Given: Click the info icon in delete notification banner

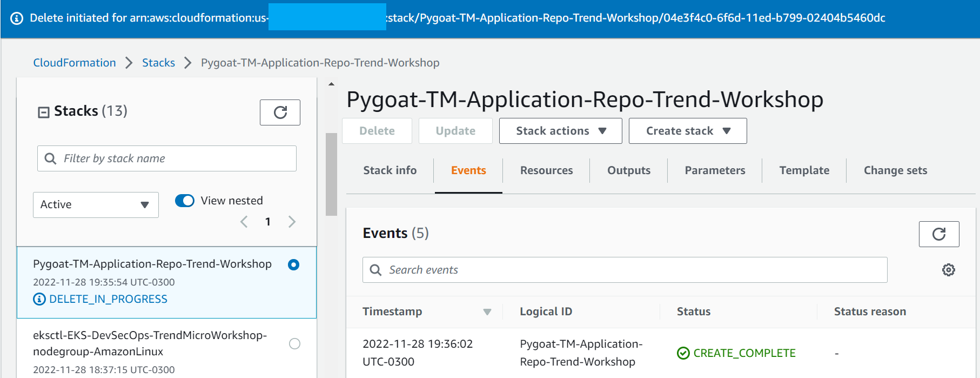Looking at the screenshot, I should pyautogui.click(x=17, y=18).
